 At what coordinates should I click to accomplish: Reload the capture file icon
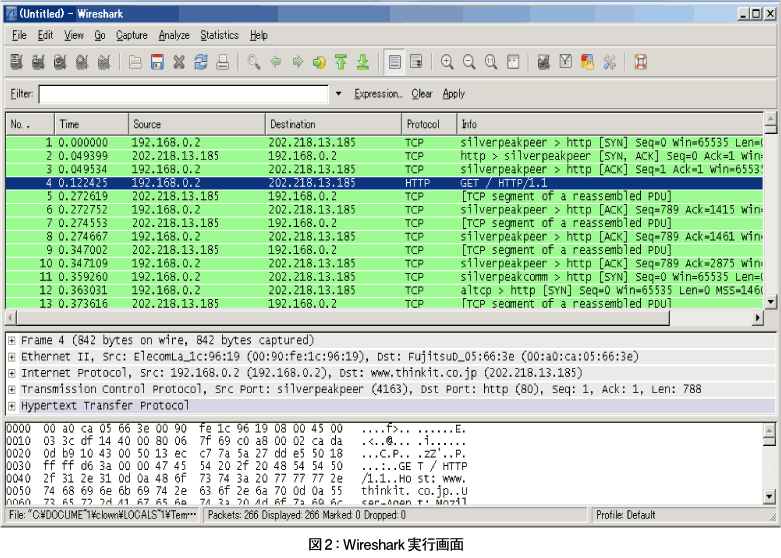click(x=201, y=62)
